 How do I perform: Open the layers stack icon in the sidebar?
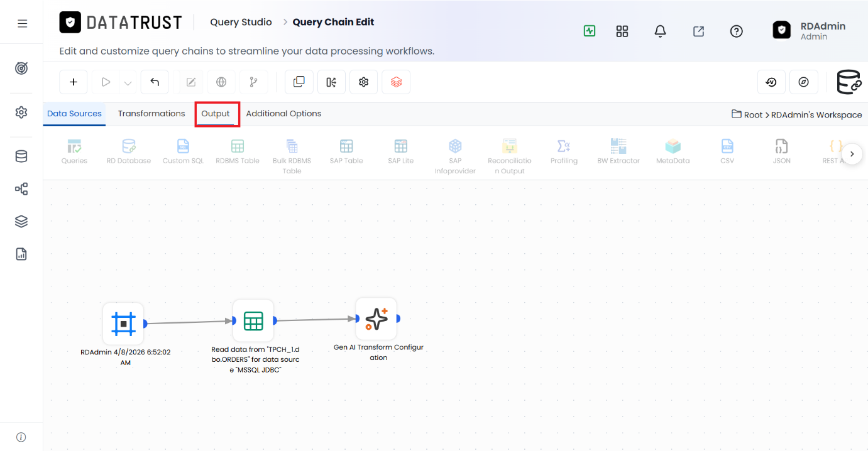pyautogui.click(x=21, y=222)
